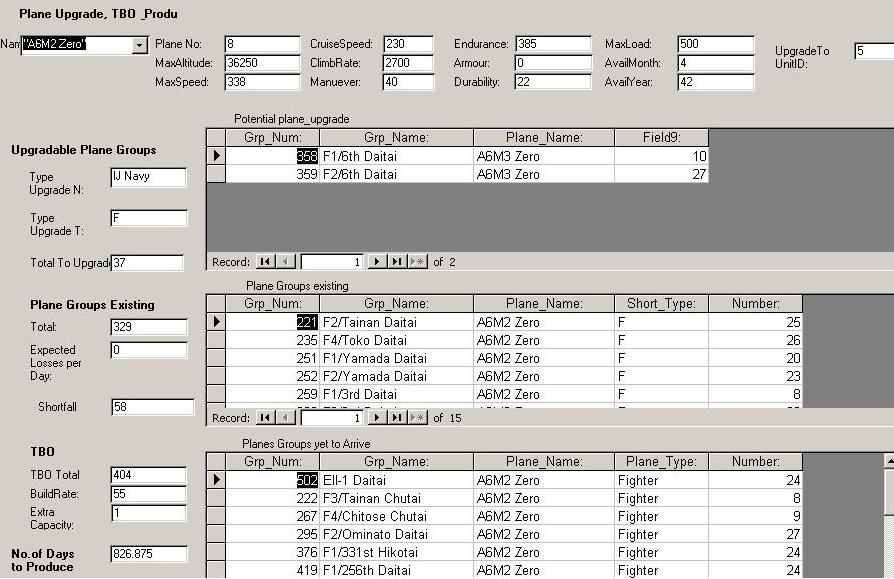894x579 pixels.
Task: Click Grp_Name header in Planes Groups yet to Arrive
Action: (x=396, y=462)
